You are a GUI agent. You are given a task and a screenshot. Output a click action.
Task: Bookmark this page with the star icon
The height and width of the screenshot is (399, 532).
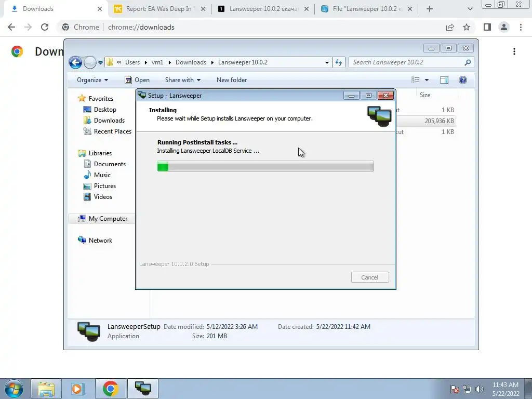(467, 27)
